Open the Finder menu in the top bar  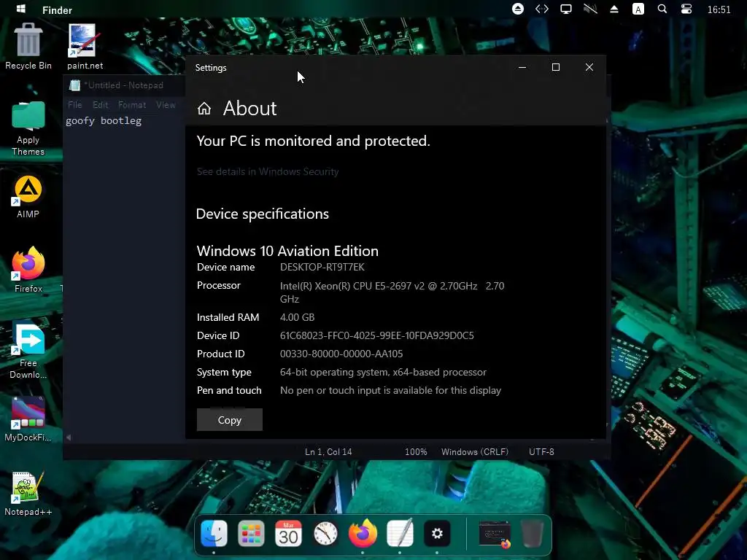pos(57,10)
